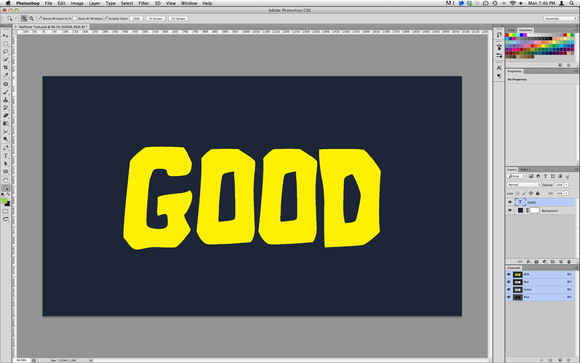This screenshot has width=580, height=363.
Task: Open the Filter menu
Action: (x=144, y=3)
